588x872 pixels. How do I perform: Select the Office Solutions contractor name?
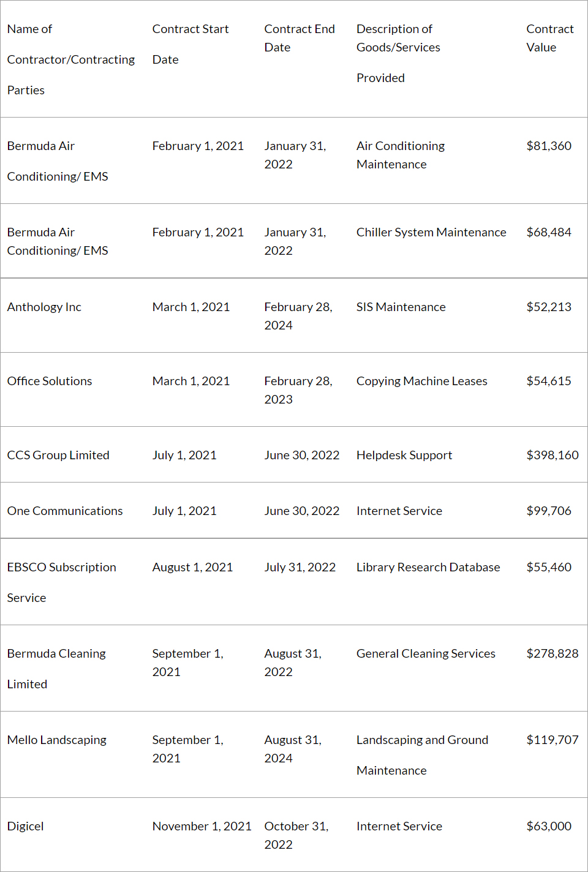click(50, 381)
